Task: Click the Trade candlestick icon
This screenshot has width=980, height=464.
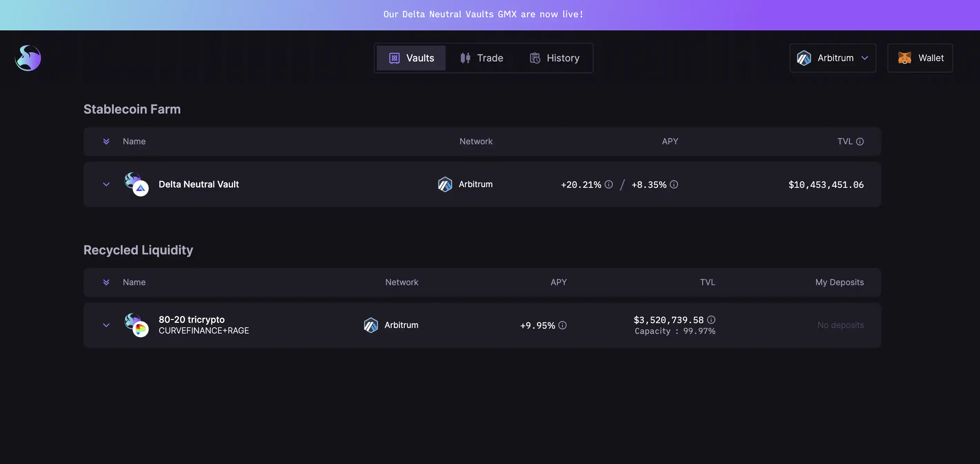Action: point(465,58)
